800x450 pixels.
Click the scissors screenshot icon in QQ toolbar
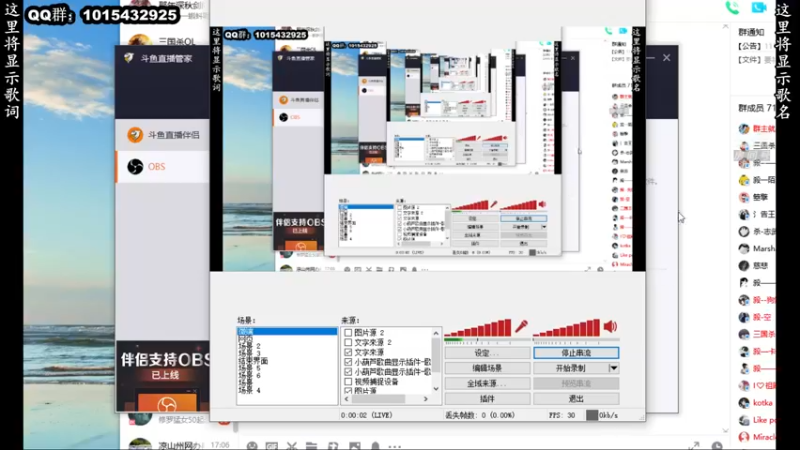(292, 446)
